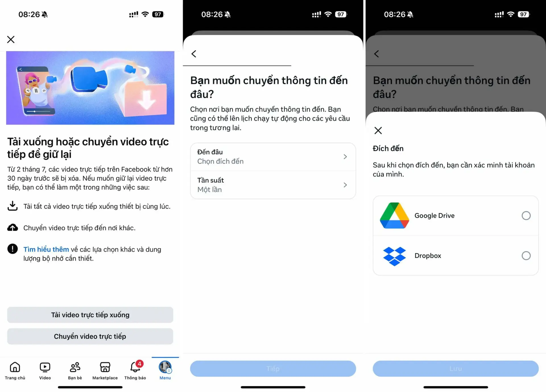This screenshot has width=546, height=392.
Task: Expand the Đến đâu destination dropdown
Action: tap(273, 157)
